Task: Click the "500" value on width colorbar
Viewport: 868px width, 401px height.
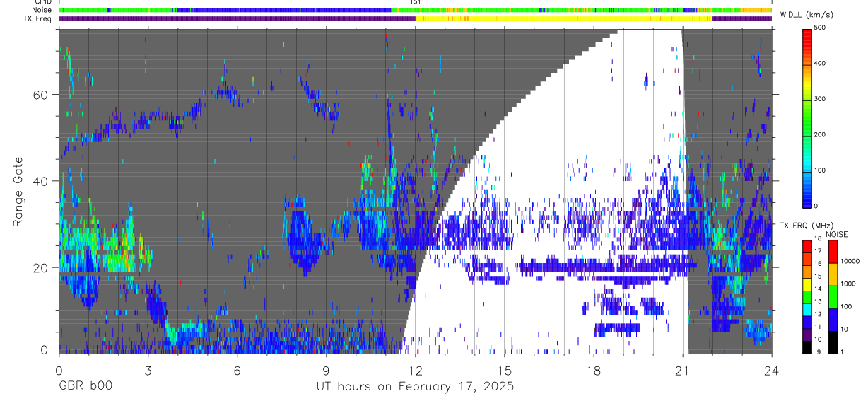Action: [x=819, y=28]
